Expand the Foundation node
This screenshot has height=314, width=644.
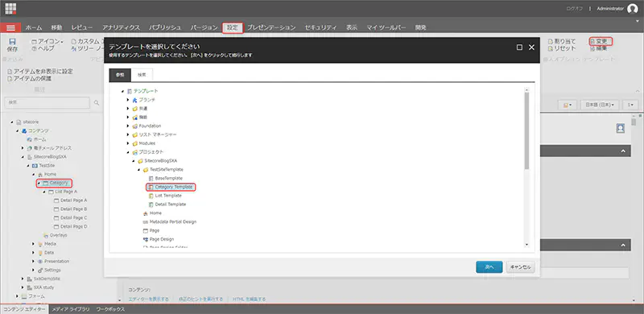tap(128, 126)
